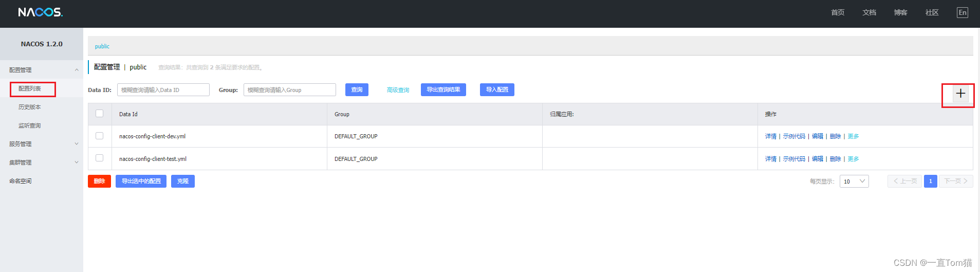Open 详情 for nacos-config-client-test.yml
The image size is (980, 272).
pyautogui.click(x=771, y=159)
